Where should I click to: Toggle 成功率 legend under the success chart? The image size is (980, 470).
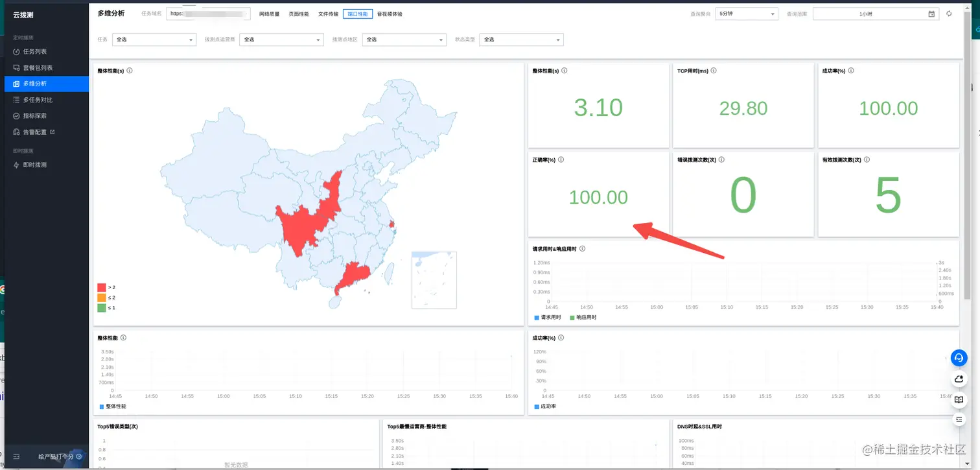click(x=545, y=406)
